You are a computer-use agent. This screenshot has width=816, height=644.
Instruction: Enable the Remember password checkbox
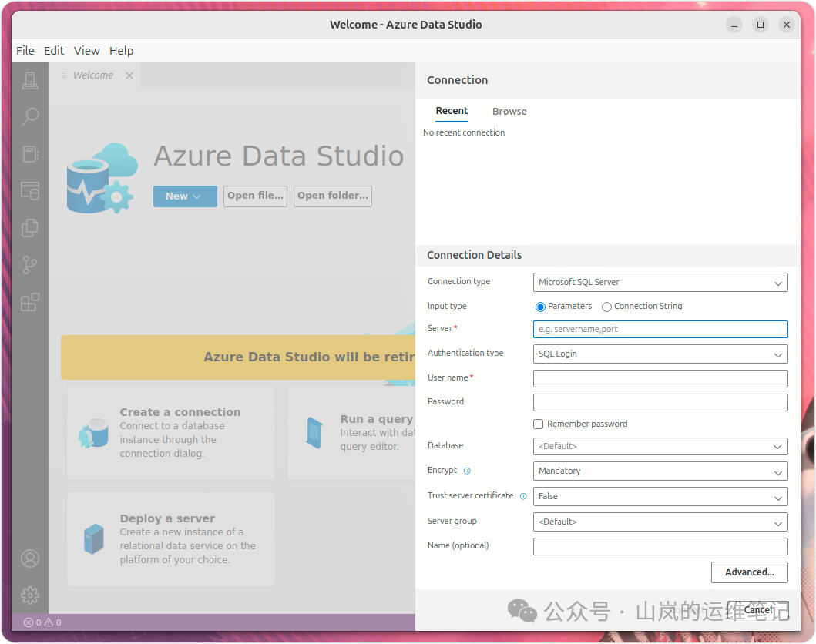[x=538, y=424]
